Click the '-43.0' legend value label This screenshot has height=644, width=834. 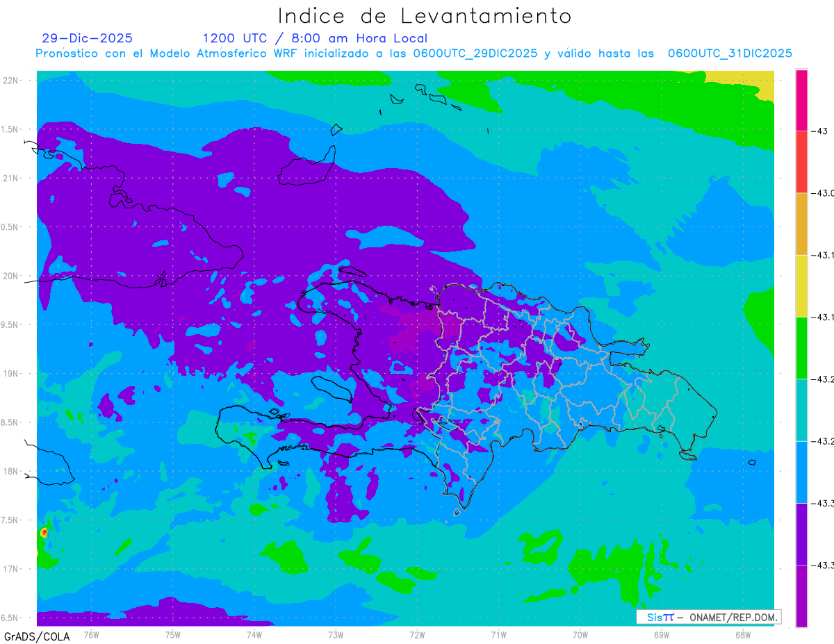tap(823, 192)
